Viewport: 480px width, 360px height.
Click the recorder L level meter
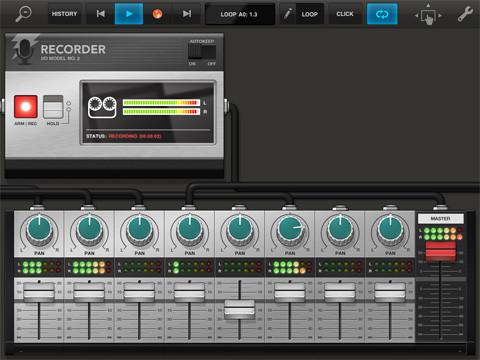pyautogui.click(x=161, y=103)
